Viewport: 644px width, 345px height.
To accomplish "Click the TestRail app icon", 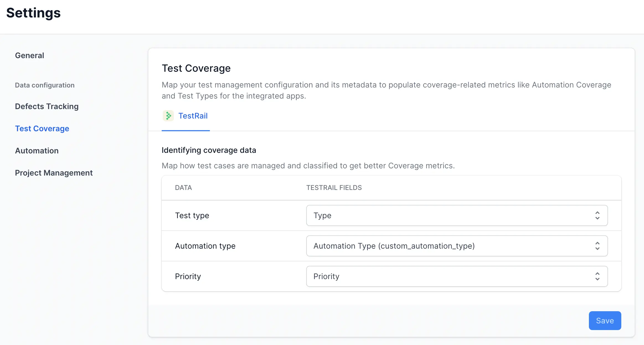I will coord(168,115).
